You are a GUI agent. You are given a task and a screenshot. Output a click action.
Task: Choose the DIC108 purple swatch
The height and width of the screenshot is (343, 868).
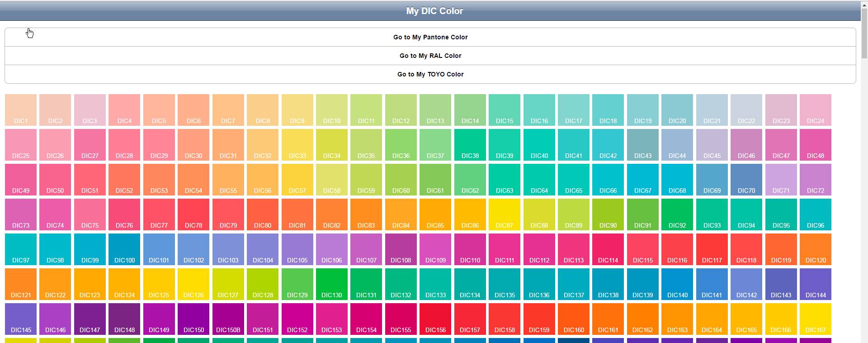click(x=401, y=249)
